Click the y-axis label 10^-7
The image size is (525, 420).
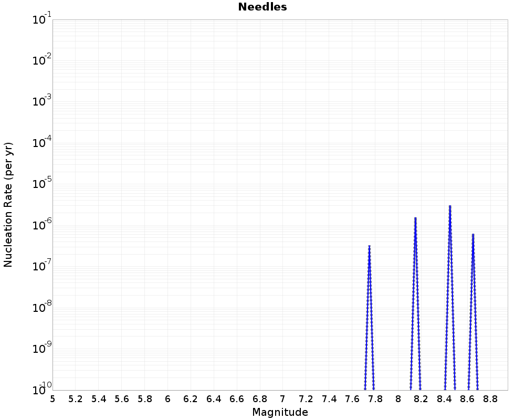click(x=42, y=265)
